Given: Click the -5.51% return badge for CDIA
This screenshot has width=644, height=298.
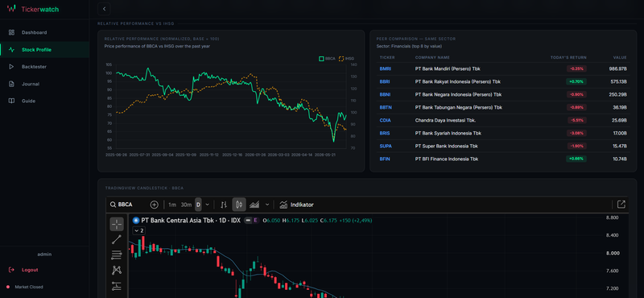Looking at the screenshot, I should point(576,121).
